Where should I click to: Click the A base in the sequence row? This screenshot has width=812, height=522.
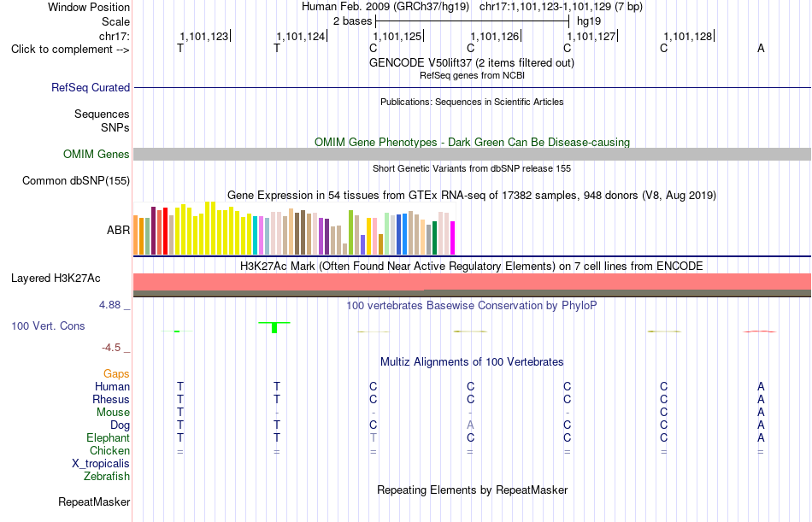click(761, 48)
